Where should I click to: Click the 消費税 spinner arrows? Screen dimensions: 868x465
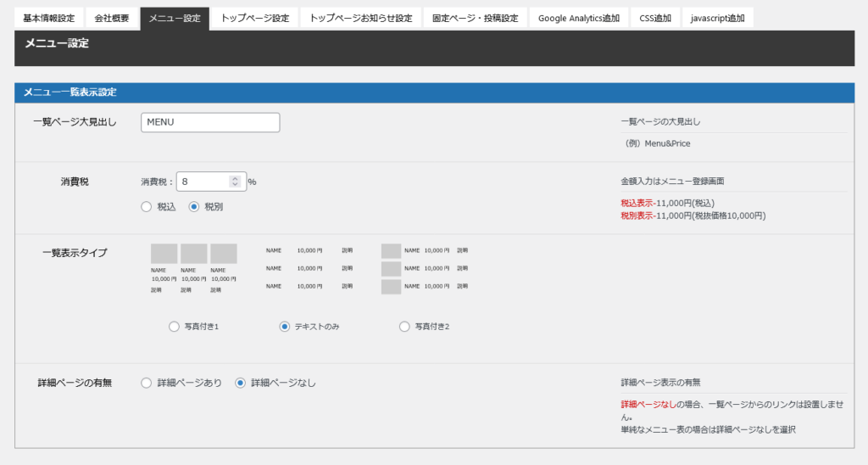(235, 182)
